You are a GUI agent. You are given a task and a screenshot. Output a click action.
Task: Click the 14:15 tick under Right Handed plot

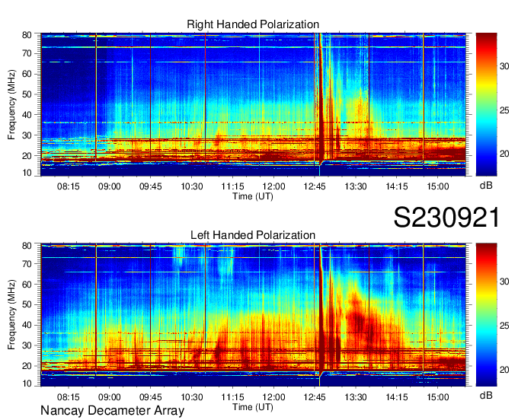[x=397, y=186]
